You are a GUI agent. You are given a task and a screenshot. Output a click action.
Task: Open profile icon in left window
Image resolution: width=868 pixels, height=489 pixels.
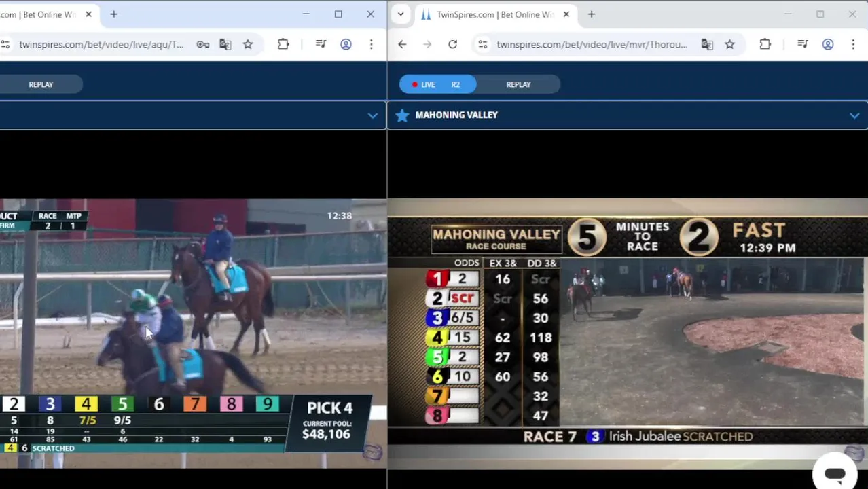click(346, 44)
